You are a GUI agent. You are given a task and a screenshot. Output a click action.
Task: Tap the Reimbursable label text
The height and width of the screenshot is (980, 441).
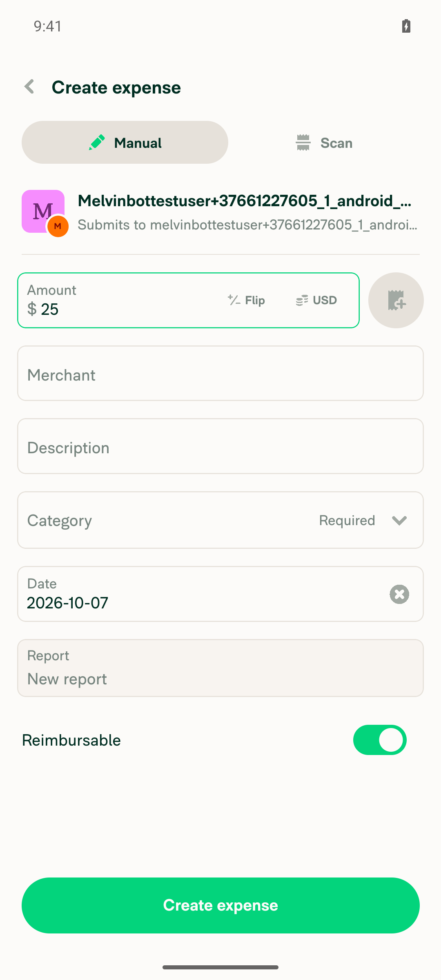click(x=71, y=740)
